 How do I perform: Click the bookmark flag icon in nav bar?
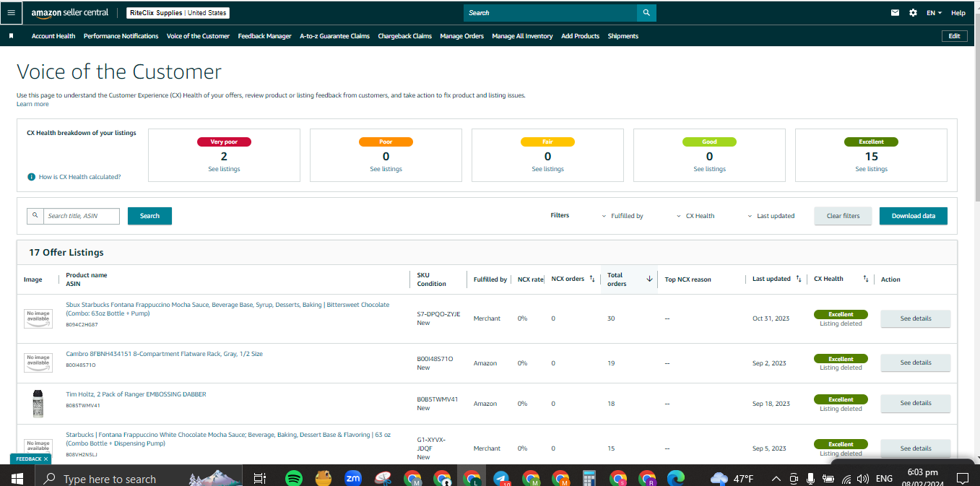coord(11,35)
